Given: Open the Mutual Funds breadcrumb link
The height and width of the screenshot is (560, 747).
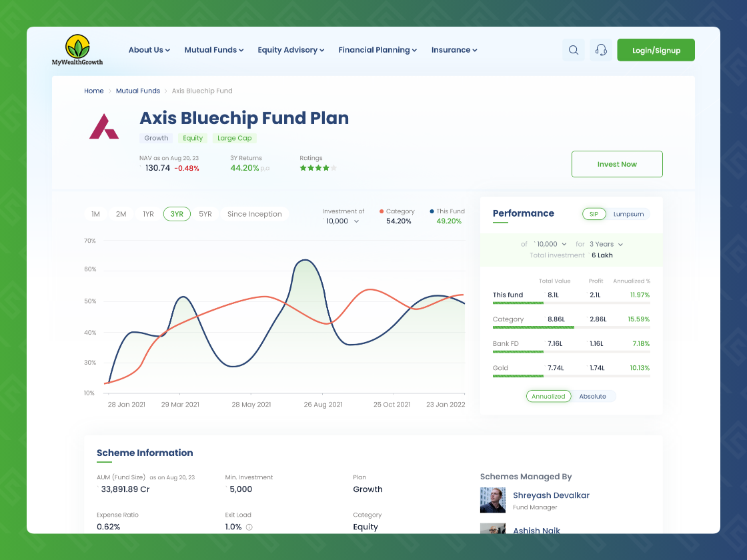Looking at the screenshot, I should click(138, 91).
